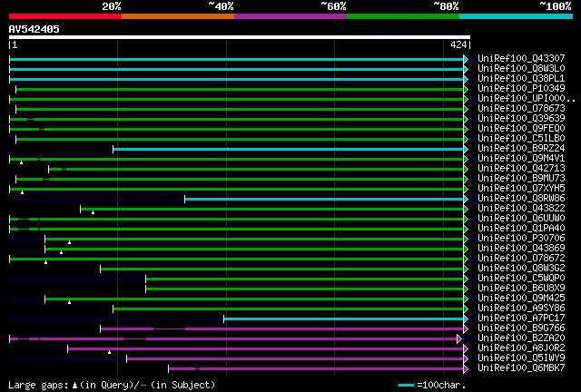The width and height of the screenshot is (581, 392).
Task: Select the UniRef100_Q9M425 label
Action: click(521, 299)
